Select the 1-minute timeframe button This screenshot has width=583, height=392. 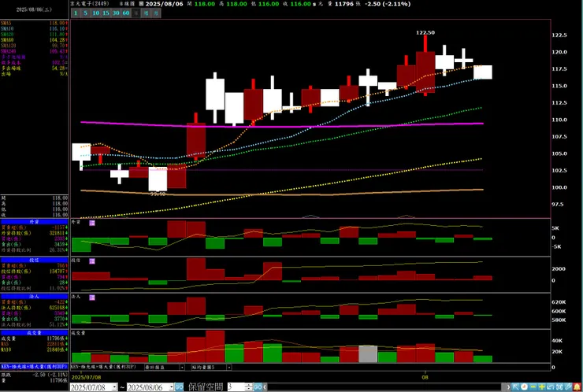(x=76, y=13)
